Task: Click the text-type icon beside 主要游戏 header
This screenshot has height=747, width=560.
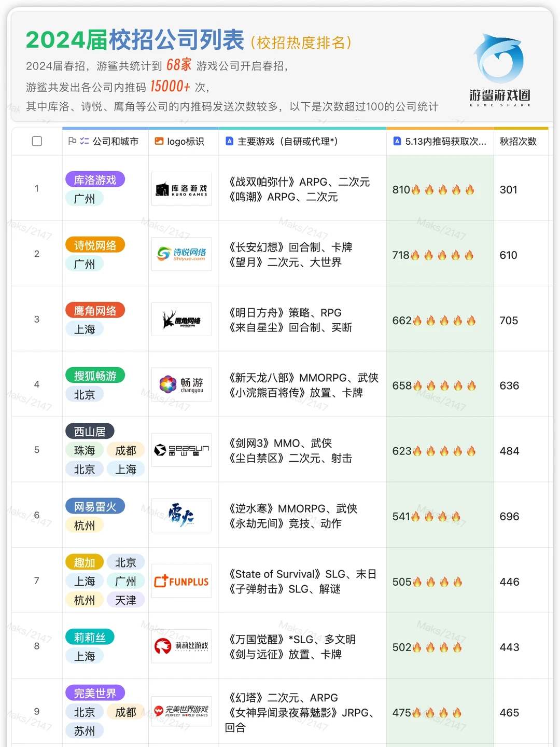Action: click(x=229, y=141)
